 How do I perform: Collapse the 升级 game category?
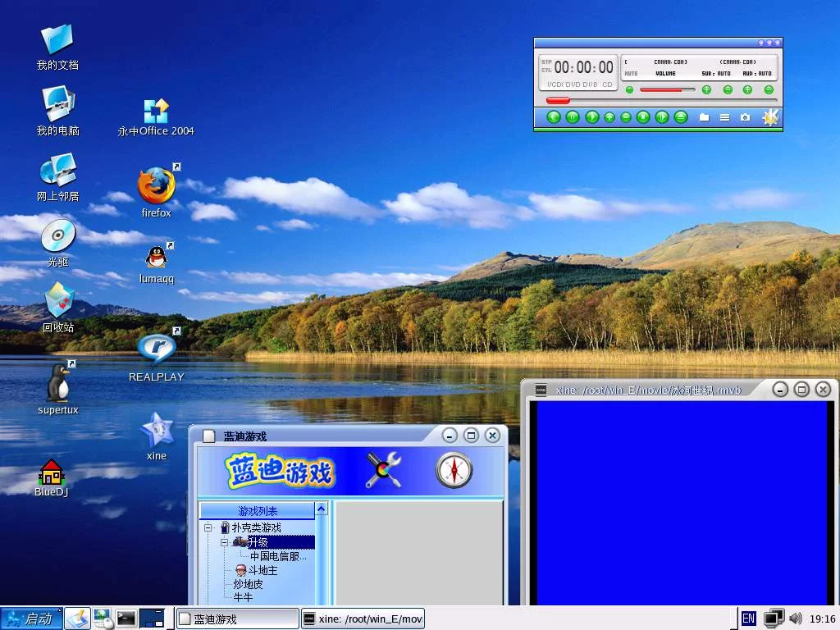coord(226,541)
